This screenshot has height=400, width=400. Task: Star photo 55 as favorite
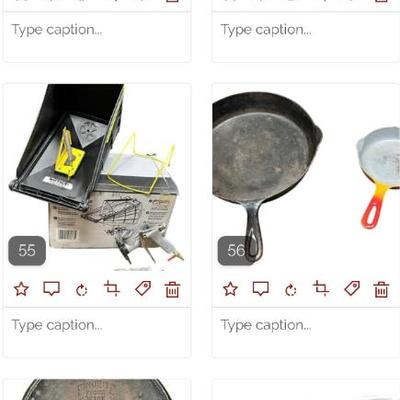pos(21,289)
